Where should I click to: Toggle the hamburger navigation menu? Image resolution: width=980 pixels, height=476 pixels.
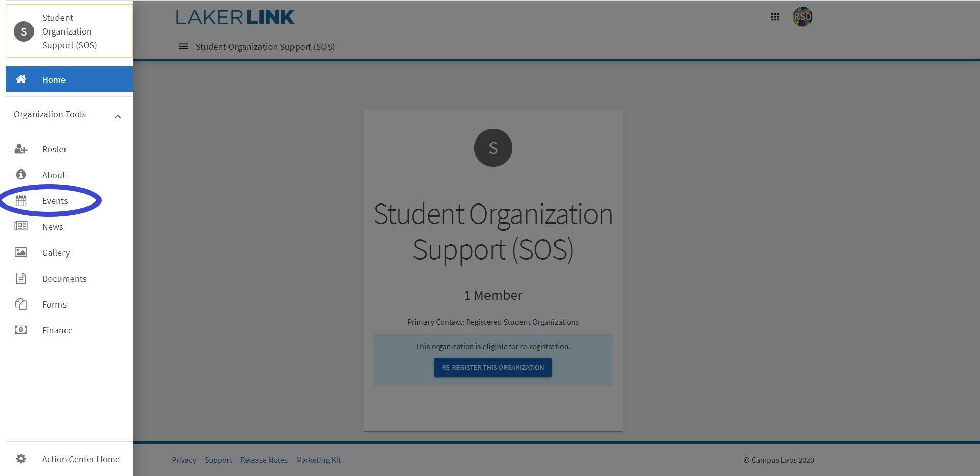click(x=183, y=47)
